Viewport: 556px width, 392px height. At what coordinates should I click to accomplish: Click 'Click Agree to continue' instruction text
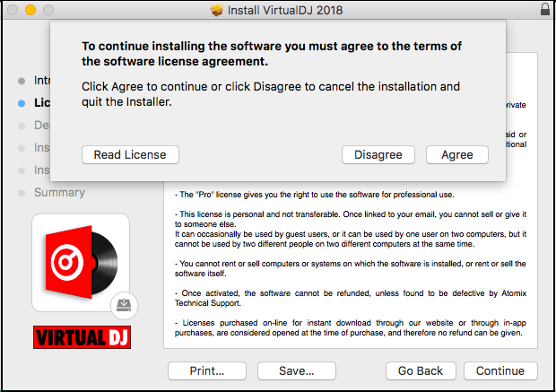tap(271, 94)
